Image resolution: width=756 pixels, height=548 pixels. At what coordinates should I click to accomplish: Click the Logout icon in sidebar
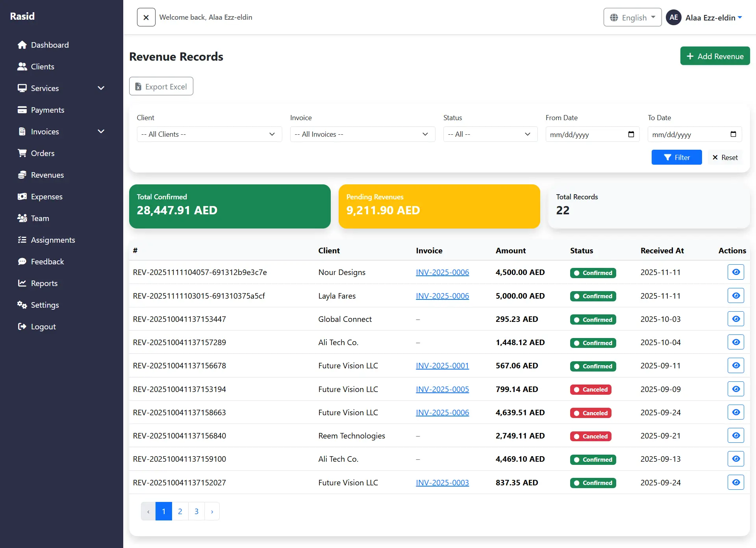tap(22, 327)
